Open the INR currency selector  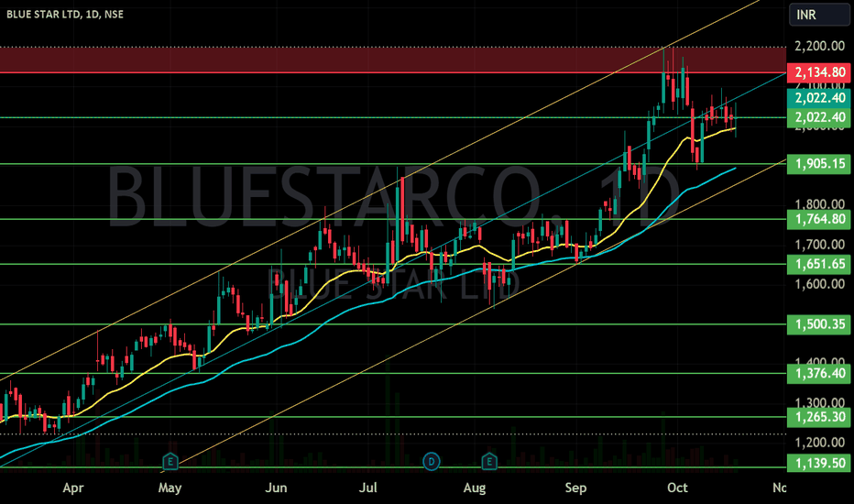pyautogui.click(x=819, y=15)
